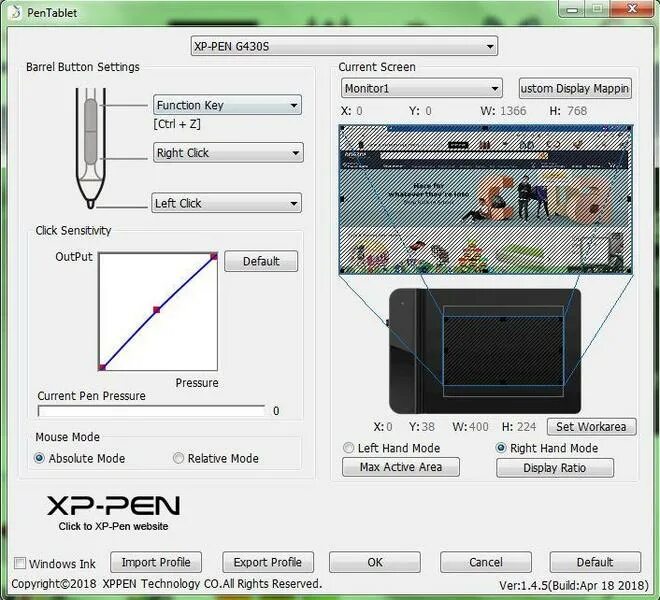
Task: Minimize the PenTablet window
Action: coord(572,9)
